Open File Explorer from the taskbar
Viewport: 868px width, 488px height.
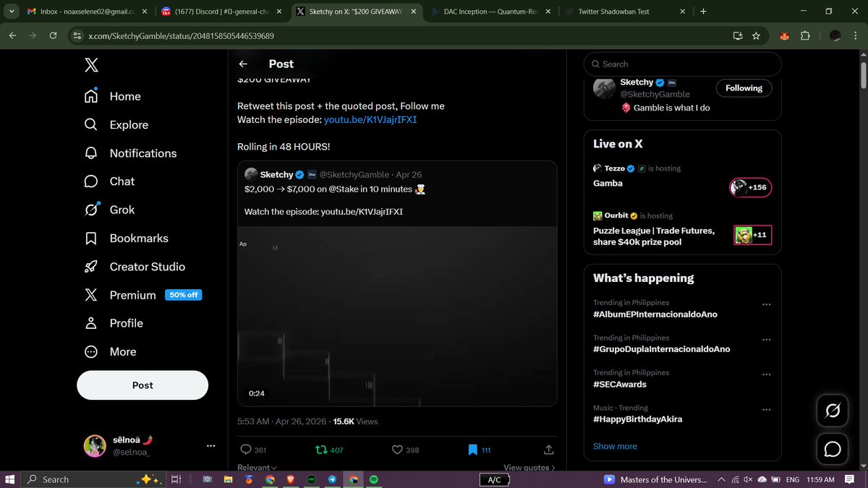(227, 479)
